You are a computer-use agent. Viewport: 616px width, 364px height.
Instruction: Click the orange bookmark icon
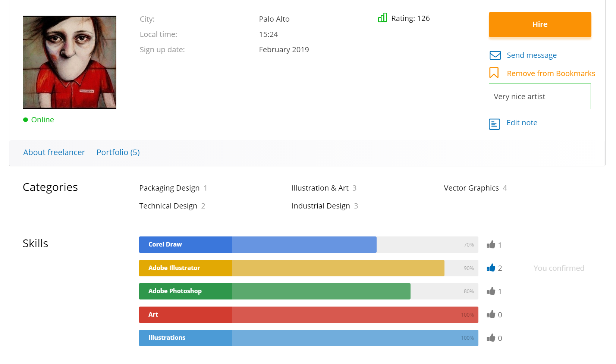point(494,73)
